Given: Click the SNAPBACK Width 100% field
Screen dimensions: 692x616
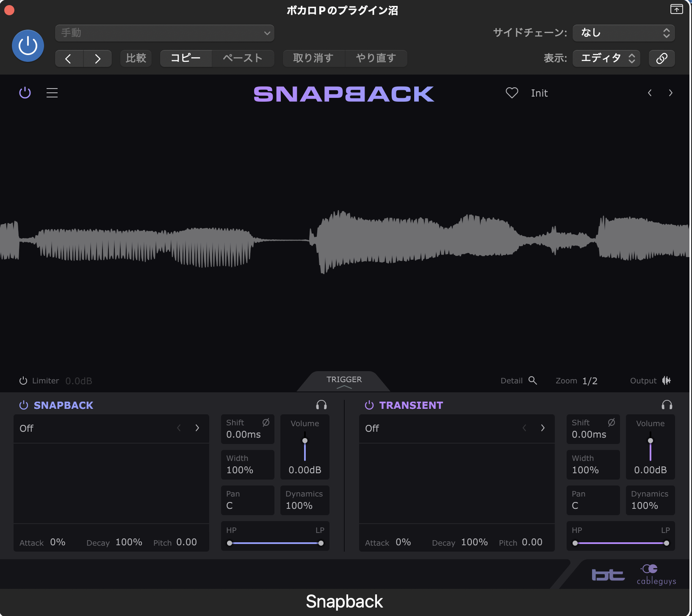Looking at the screenshot, I should (248, 465).
